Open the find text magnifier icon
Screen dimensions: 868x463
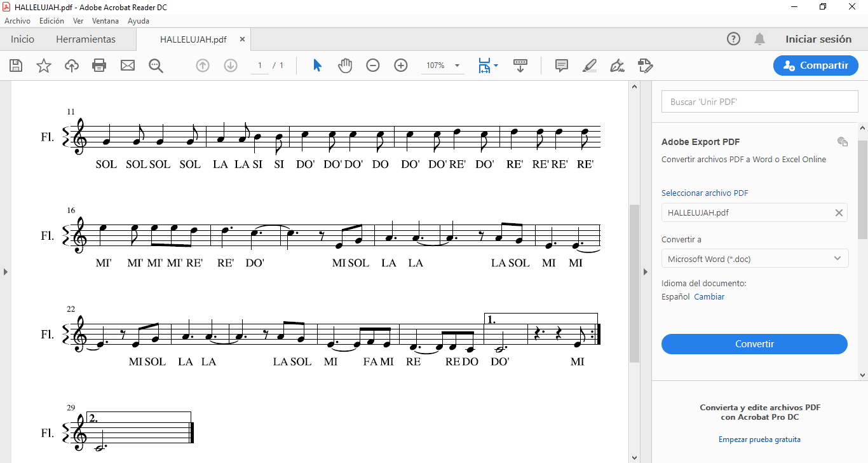[156, 66]
